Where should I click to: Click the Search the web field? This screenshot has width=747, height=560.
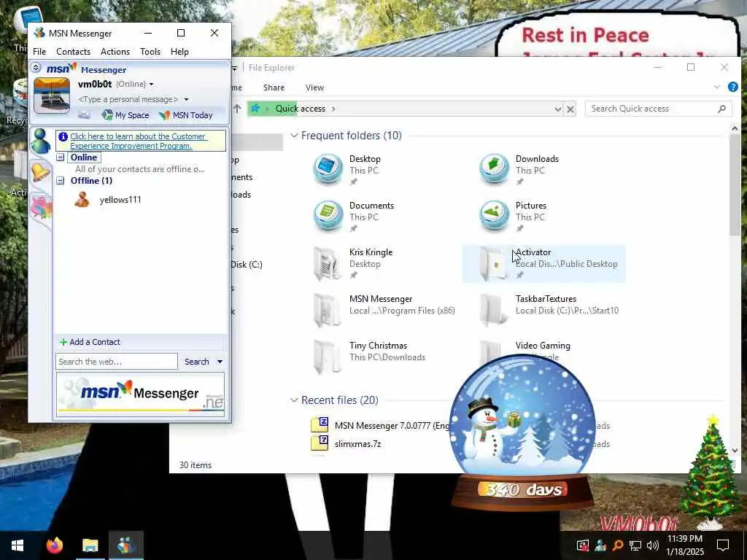116,362
